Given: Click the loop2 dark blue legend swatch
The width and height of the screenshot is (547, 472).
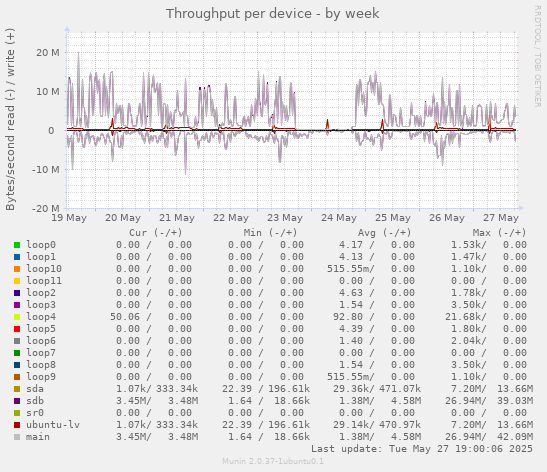Looking at the screenshot, I should pos(17,293).
